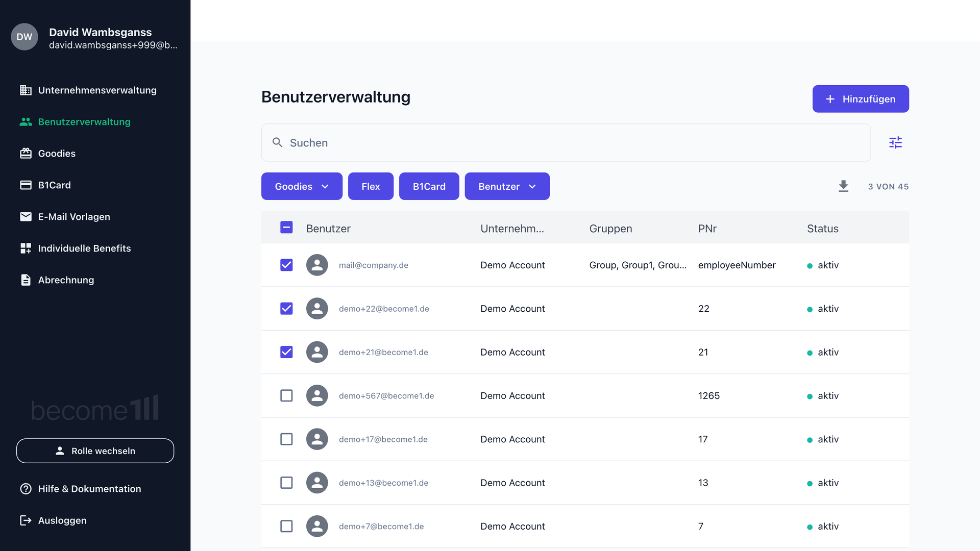Click the user avatar for mail@company.de
This screenshot has height=551, width=980.
pos(317,265)
